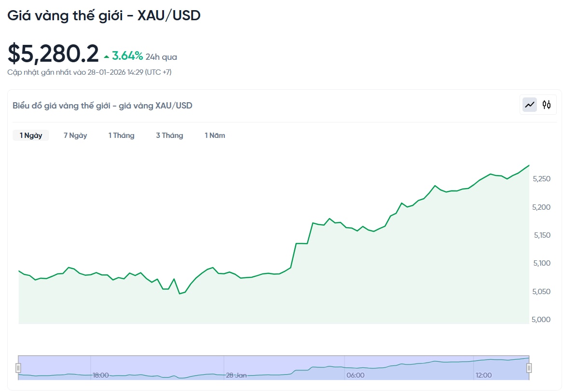The width and height of the screenshot is (563, 392).
Task: Click the 06:00 timeline label
Action: 356,375
